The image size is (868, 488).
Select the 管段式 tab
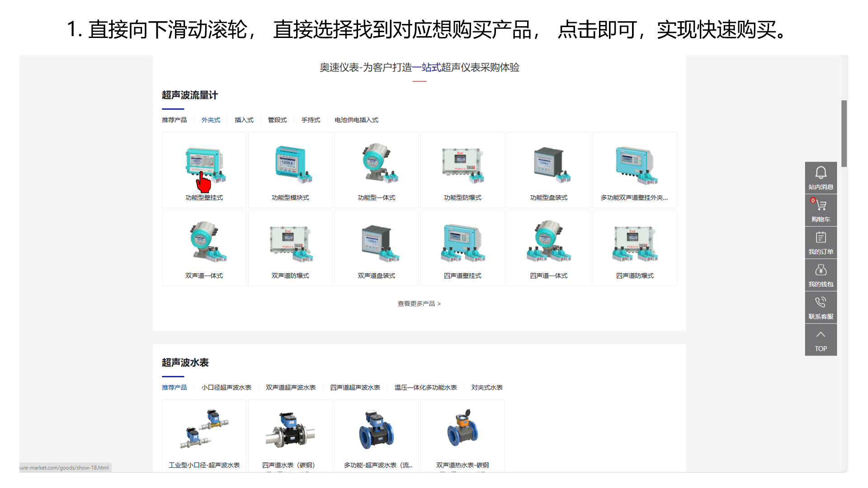click(x=278, y=120)
